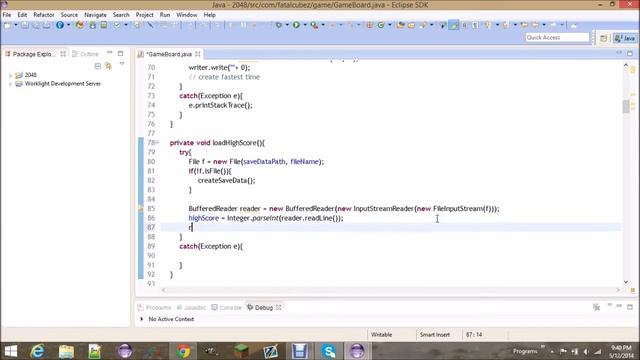The height and width of the screenshot is (360, 640).
Task: Open Internet Explorer from the taskbar
Action: (38, 351)
